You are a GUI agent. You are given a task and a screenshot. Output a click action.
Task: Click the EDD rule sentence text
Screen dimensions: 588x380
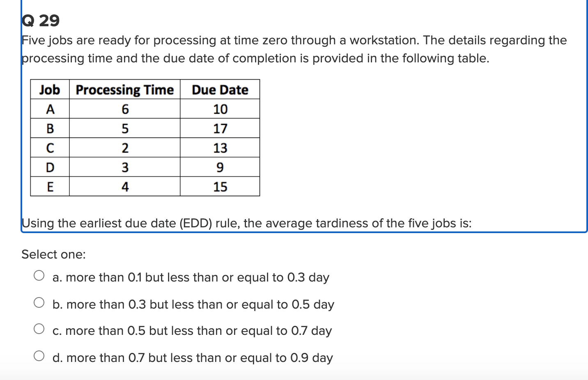click(x=246, y=223)
